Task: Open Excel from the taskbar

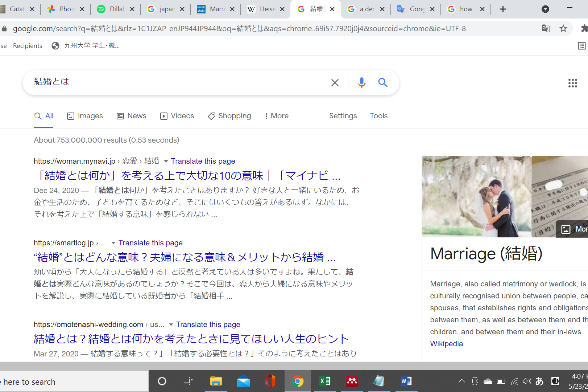Action: [x=325, y=381]
